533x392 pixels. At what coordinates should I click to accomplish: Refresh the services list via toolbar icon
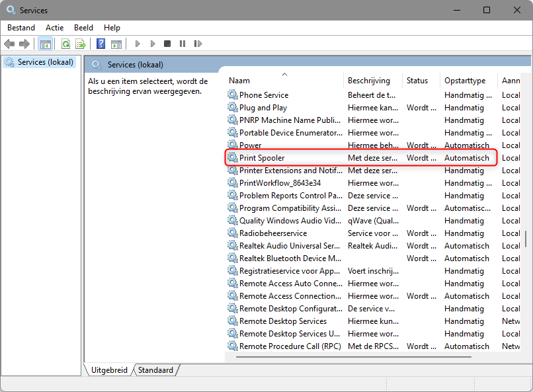65,44
